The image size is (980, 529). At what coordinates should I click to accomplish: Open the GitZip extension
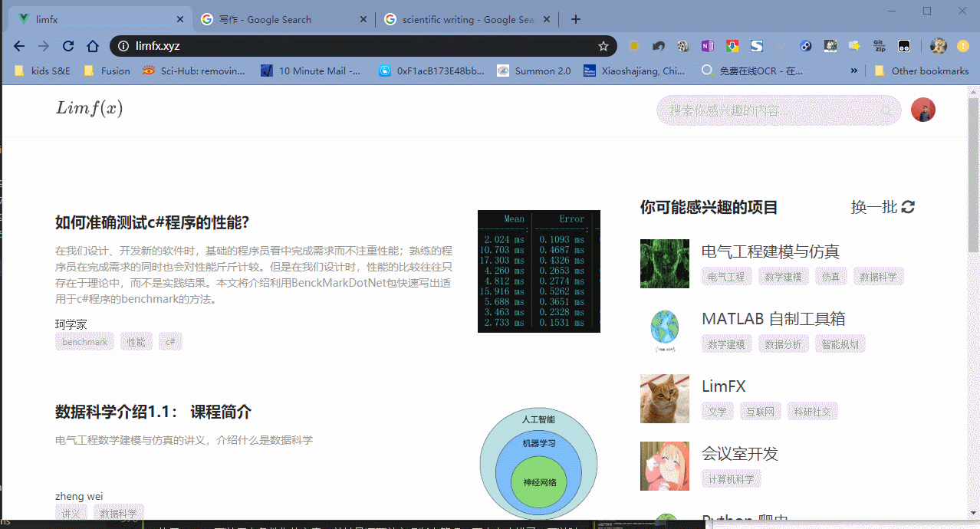tap(880, 46)
